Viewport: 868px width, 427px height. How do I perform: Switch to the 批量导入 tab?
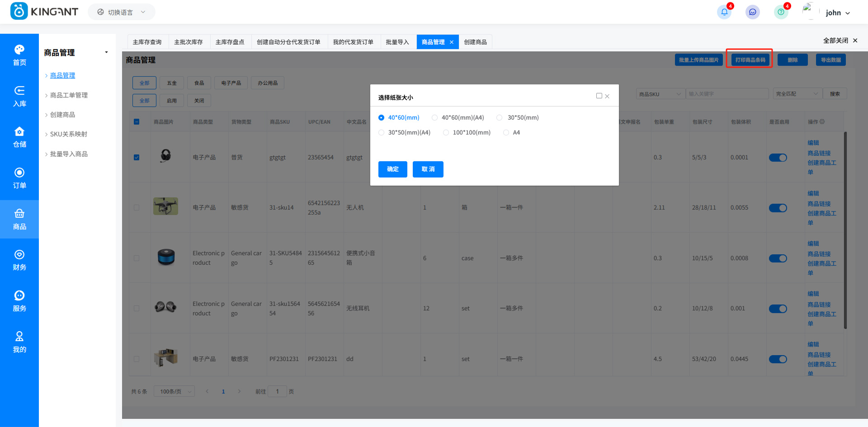(x=397, y=42)
